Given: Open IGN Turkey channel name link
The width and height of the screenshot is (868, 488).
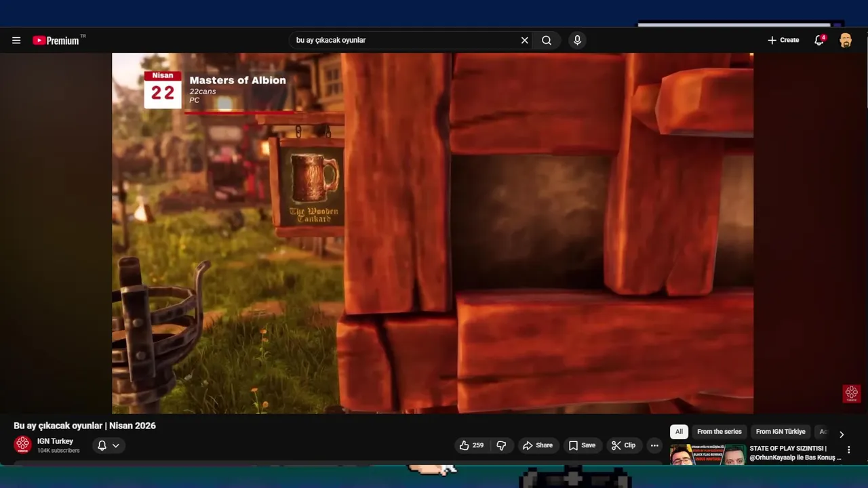Looking at the screenshot, I should tap(55, 441).
